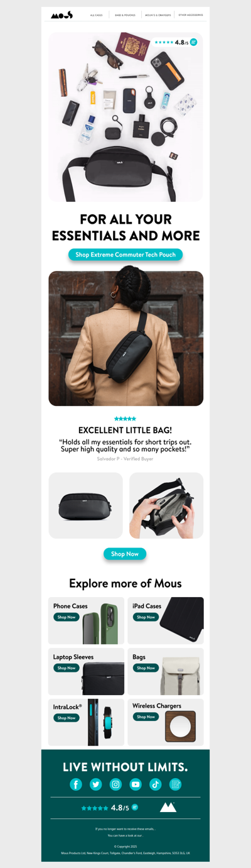
Task: Open the Mous Facebook page icon
Action: pyautogui.click(x=76, y=784)
